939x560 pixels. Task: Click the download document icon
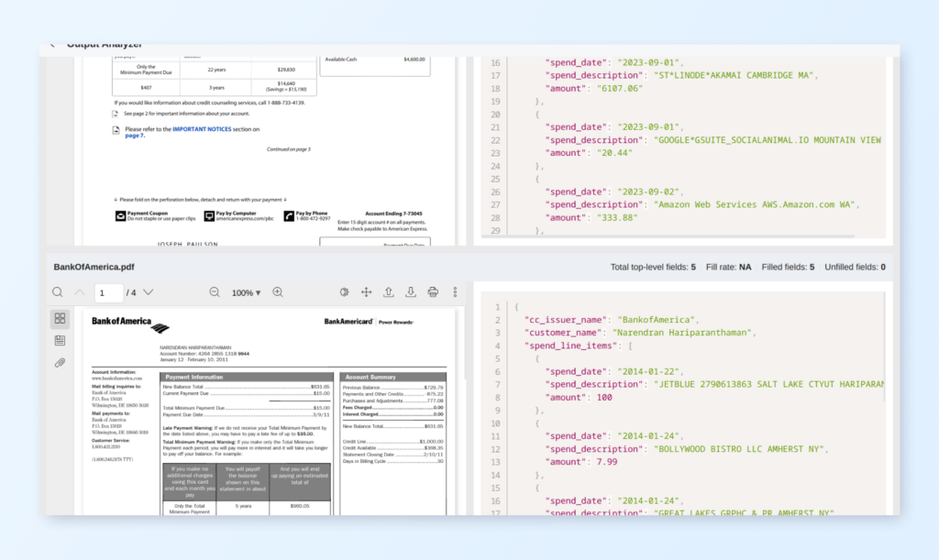click(x=411, y=291)
